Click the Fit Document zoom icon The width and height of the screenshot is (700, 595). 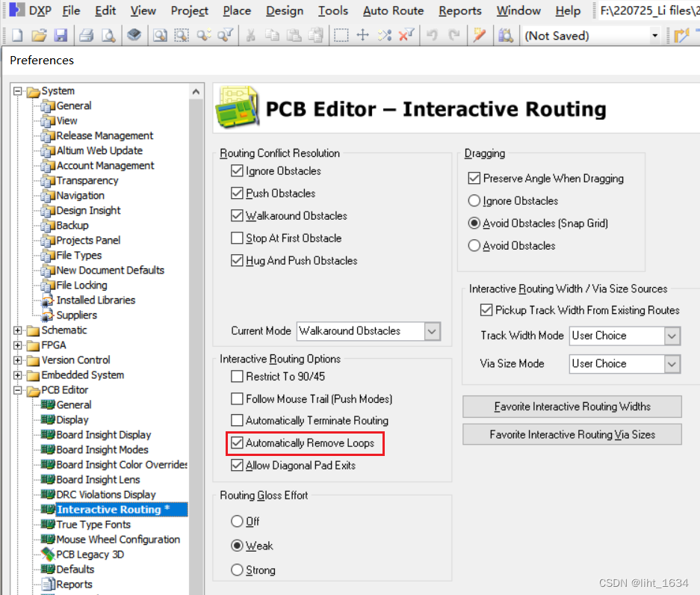[160, 35]
